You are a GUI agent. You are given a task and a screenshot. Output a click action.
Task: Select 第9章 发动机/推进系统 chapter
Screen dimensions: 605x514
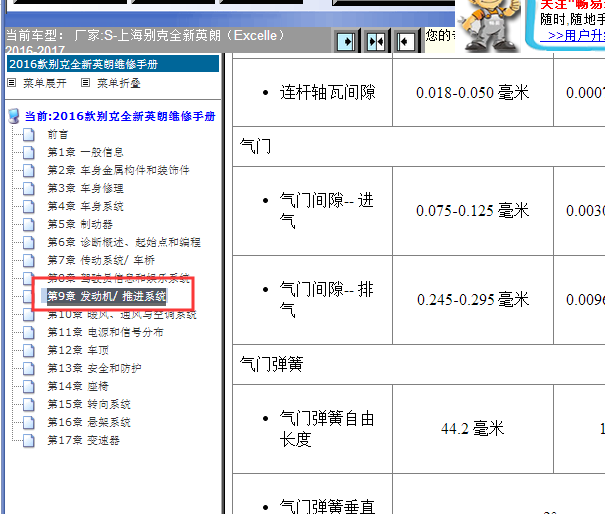106,296
